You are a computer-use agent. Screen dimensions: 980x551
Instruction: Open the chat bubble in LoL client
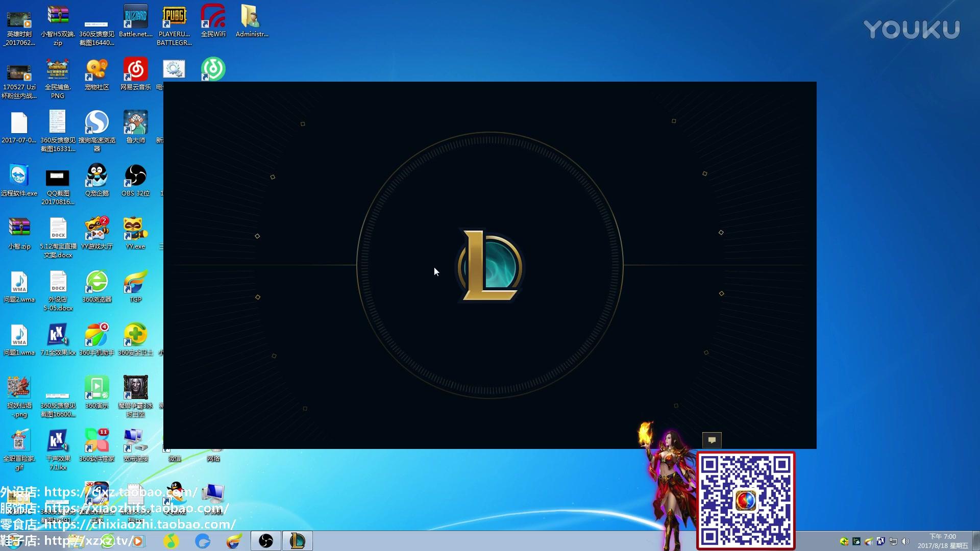[712, 440]
